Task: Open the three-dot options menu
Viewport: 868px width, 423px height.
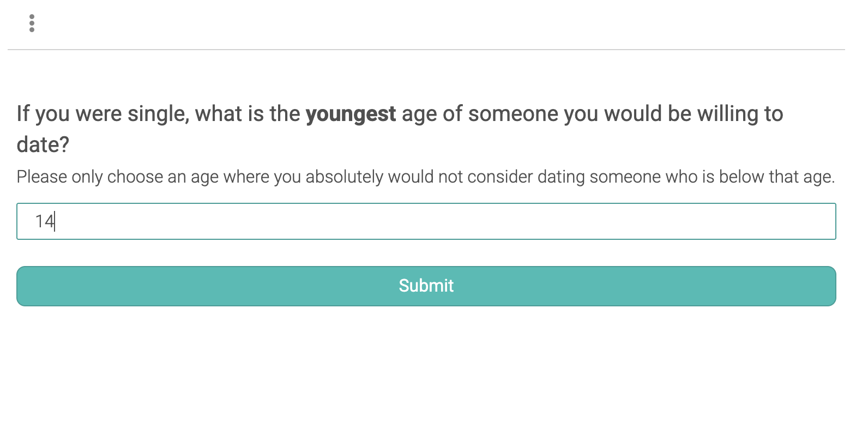Action: click(x=32, y=23)
